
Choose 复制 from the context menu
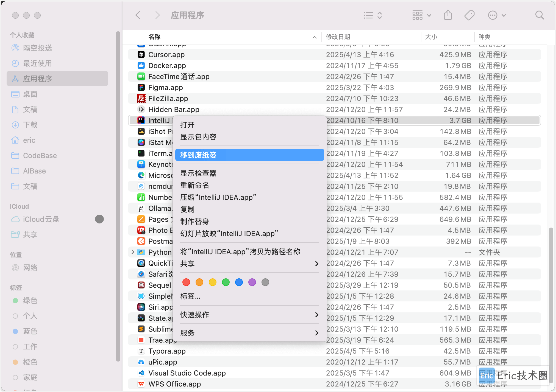click(249, 209)
